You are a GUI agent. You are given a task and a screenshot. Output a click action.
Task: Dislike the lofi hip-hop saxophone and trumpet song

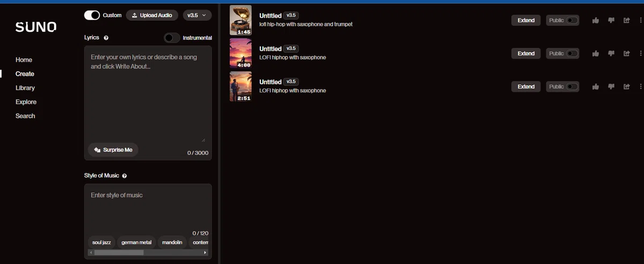coord(611,20)
